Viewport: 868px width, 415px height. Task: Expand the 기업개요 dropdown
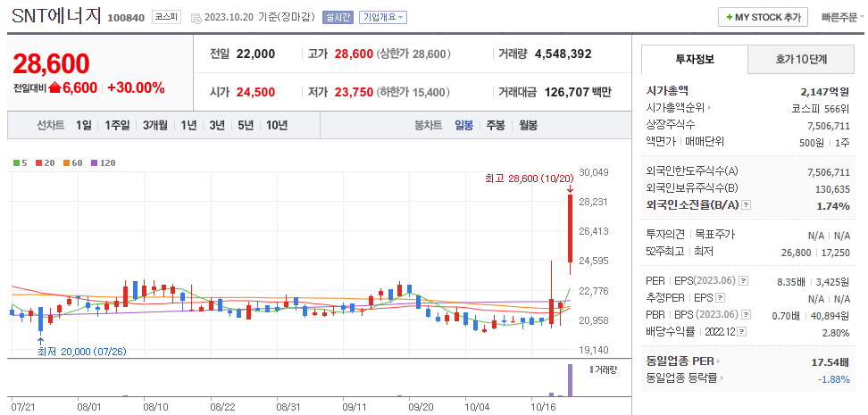[383, 17]
